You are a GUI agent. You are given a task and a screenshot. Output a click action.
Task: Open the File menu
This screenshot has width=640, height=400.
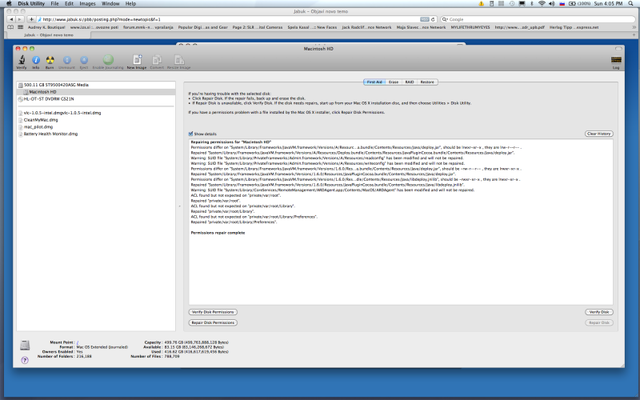pos(54,3)
